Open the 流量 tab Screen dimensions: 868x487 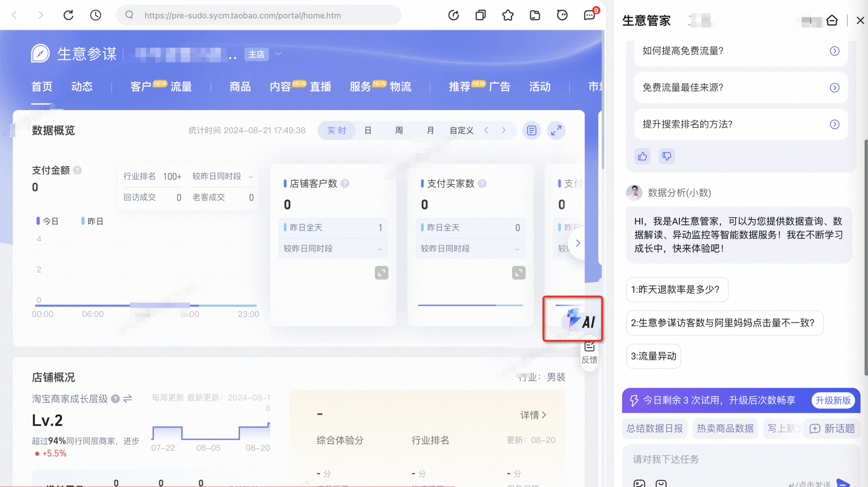(181, 87)
